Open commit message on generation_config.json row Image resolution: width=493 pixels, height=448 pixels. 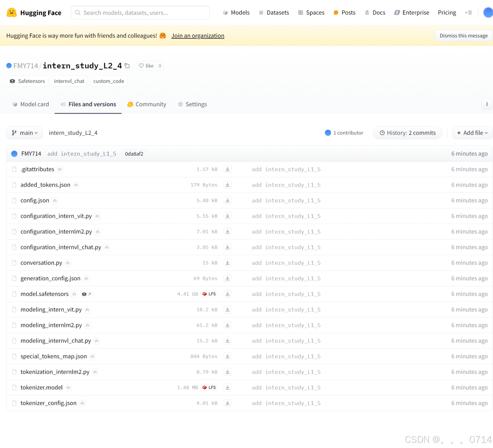(x=286, y=278)
